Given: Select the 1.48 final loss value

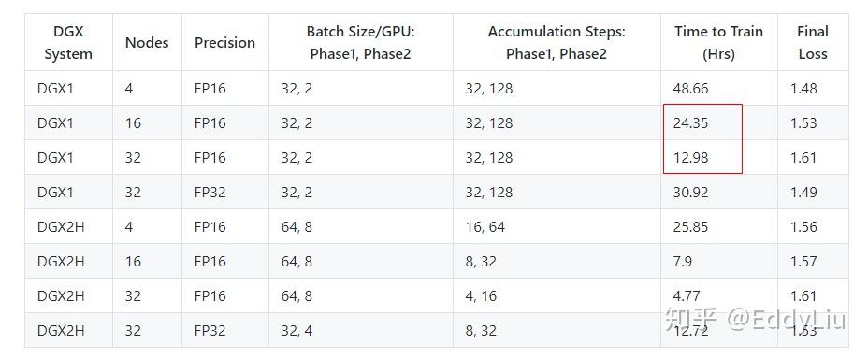Looking at the screenshot, I should click(803, 89).
